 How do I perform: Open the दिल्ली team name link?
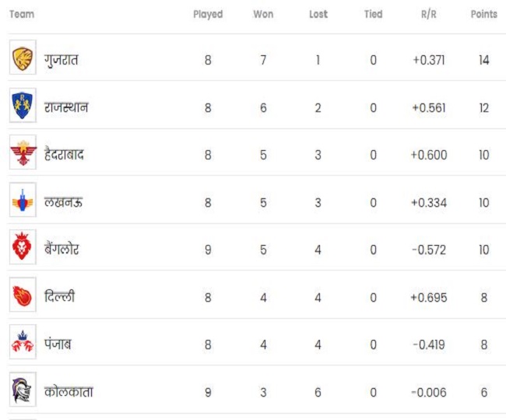[60, 297]
